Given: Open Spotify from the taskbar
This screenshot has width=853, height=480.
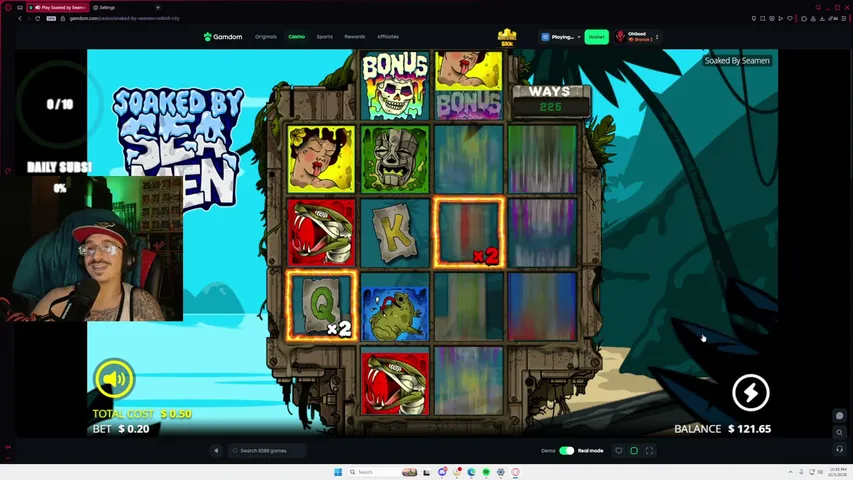Looking at the screenshot, I should (486, 472).
